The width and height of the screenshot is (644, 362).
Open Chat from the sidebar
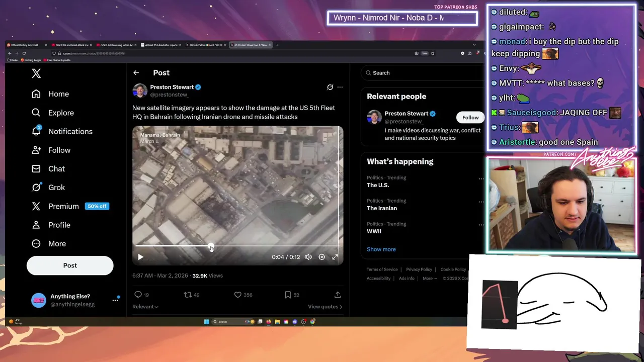click(48, 168)
